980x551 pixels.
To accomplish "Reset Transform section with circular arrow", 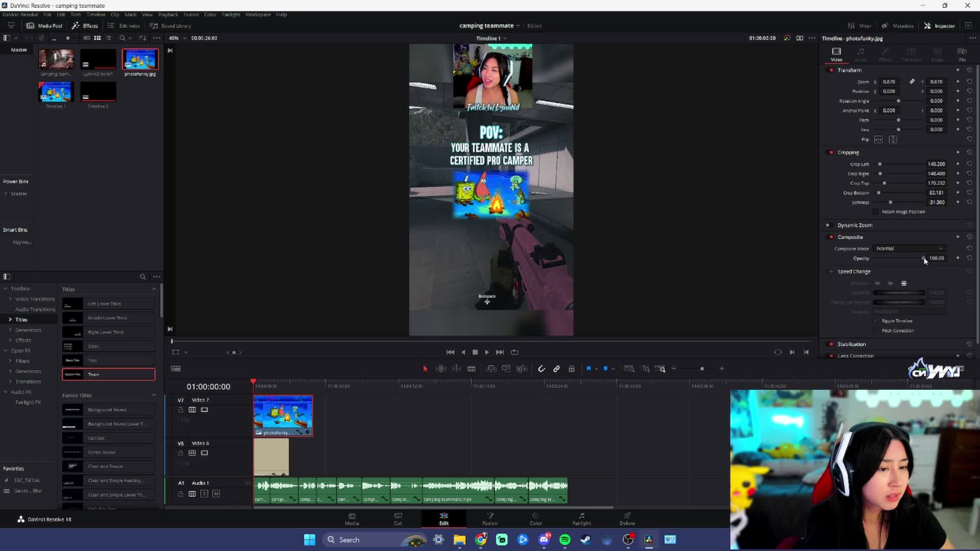I will point(969,70).
